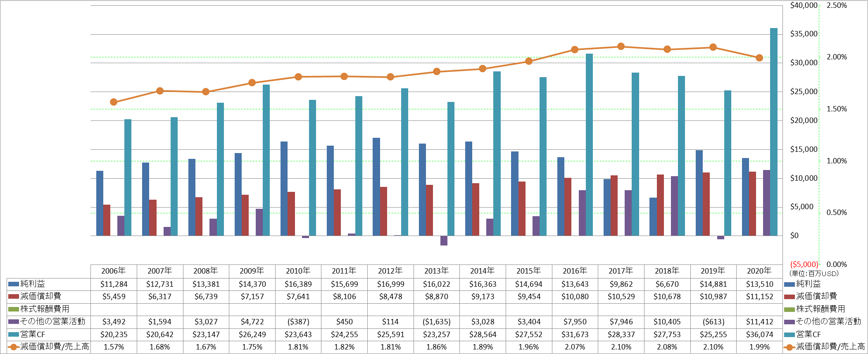Click the 営業CF value $28,564
The width and height of the screenshot is (868, 354).
tap(483, 335)
